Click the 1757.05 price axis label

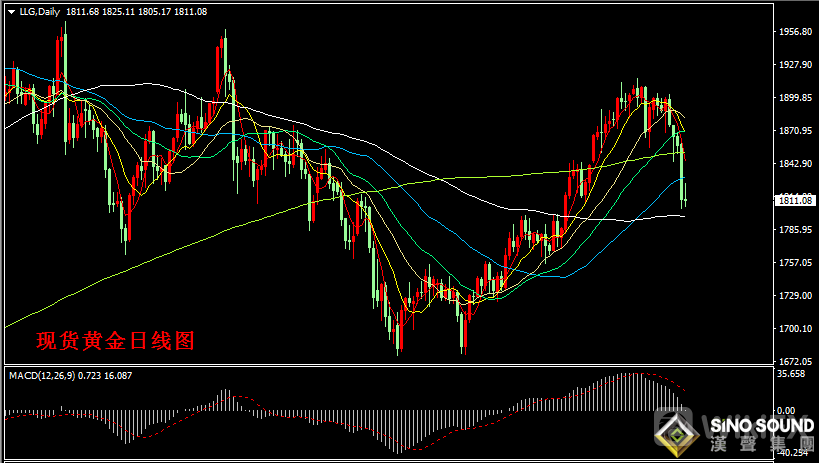[x=795, y=263]
